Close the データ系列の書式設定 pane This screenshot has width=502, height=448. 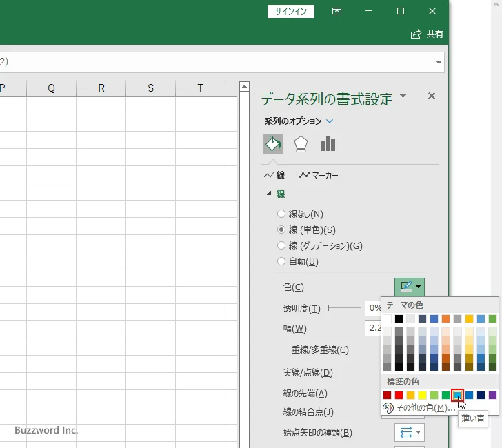coord(432,96)
